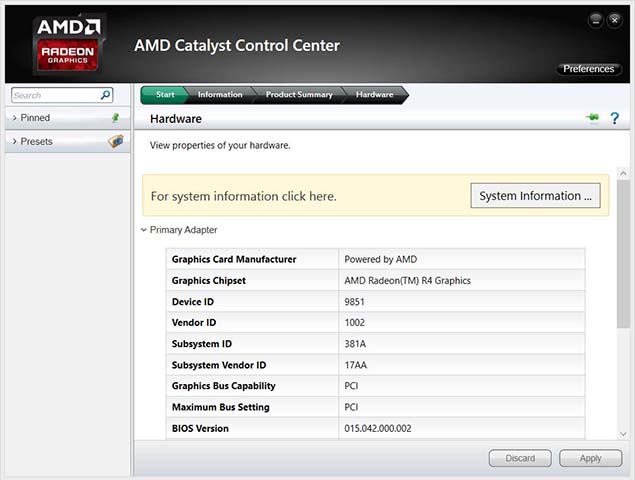Expand the Presets section
This screenshot has height=480, width=635.
point(15,141)
